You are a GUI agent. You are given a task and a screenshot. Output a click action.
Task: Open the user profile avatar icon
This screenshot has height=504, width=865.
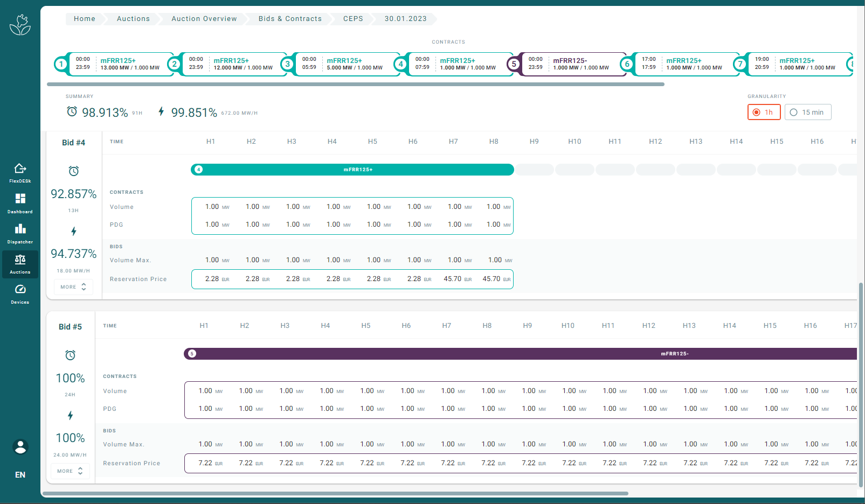pos(20,447)
